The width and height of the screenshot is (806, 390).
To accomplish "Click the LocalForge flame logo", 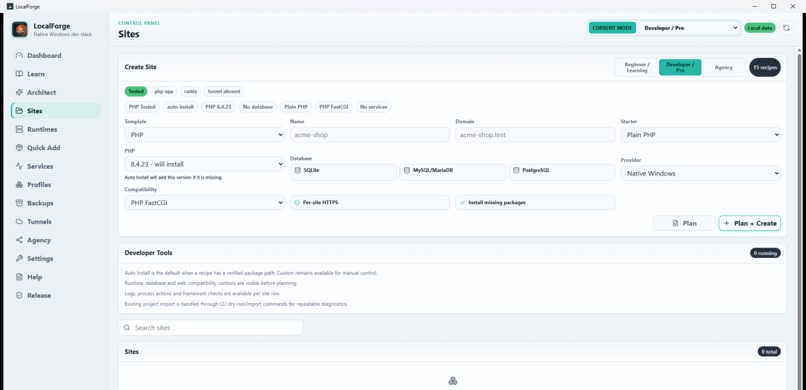I will click(20, 29).
